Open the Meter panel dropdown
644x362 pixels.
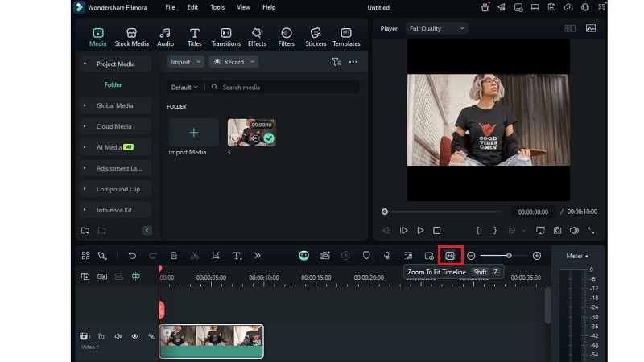tap(577, 256)
